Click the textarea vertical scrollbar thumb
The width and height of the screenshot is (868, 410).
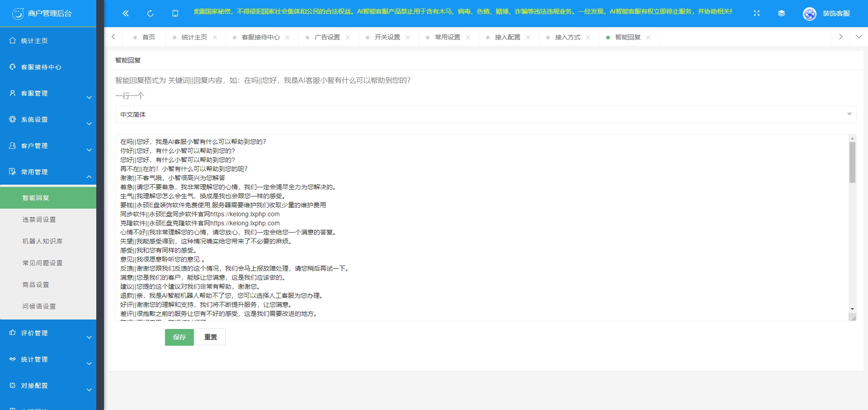pyautogui.click(x=852, y=162)
